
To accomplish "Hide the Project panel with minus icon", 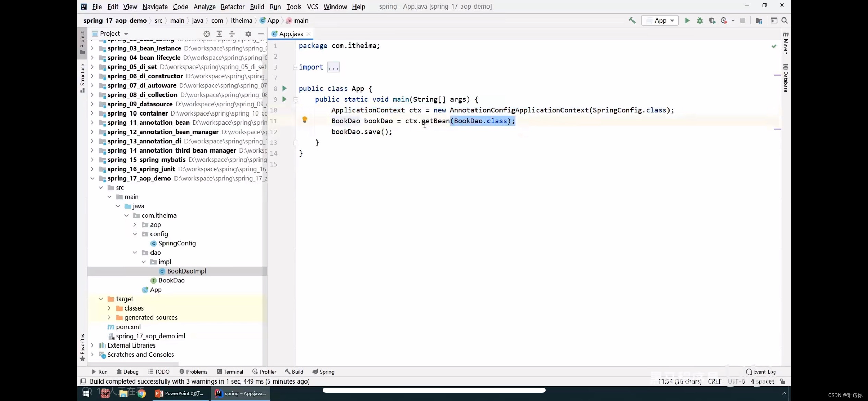I will pos(261,34).
